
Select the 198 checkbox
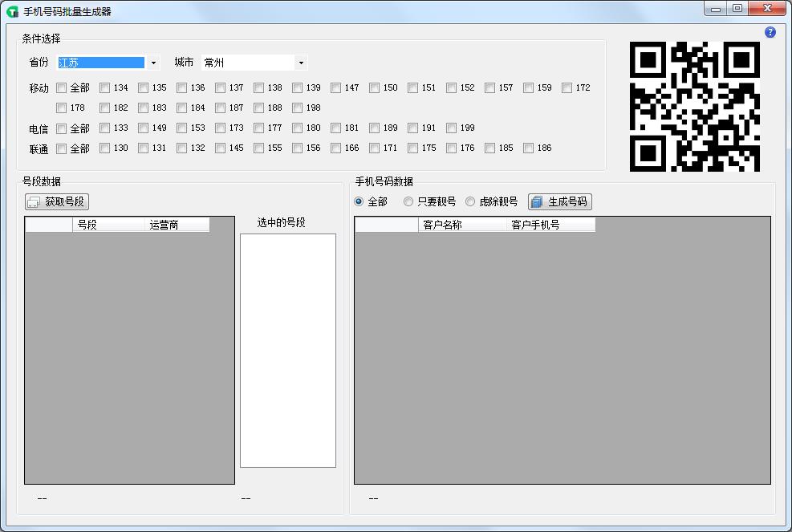point(297,108)
